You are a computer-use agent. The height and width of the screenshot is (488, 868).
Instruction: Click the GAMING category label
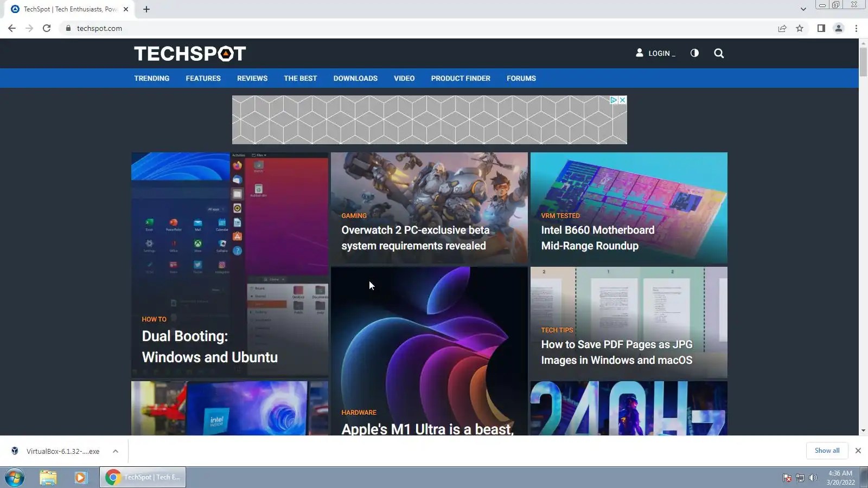pyautogui.click(x=354, y=215)
